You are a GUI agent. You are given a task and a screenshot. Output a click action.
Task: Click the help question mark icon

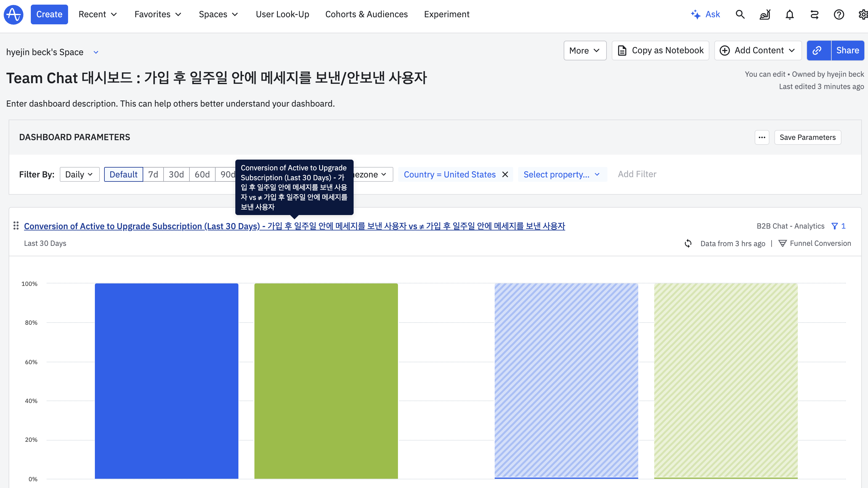pos(839,14)
